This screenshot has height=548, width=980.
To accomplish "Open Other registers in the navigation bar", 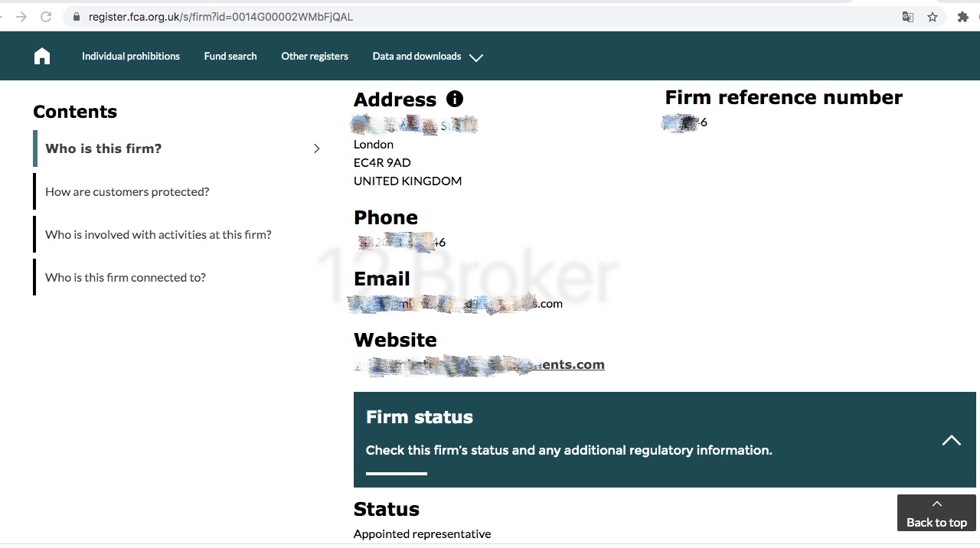I will [x=315, y=56].
